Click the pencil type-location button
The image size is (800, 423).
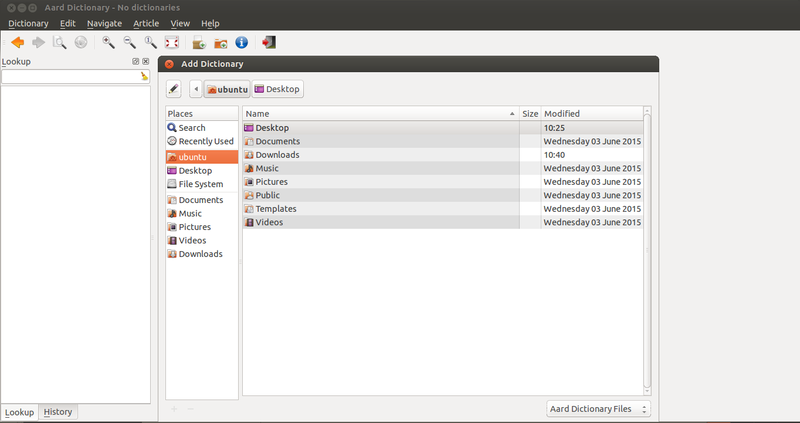(x=173, y=89)
